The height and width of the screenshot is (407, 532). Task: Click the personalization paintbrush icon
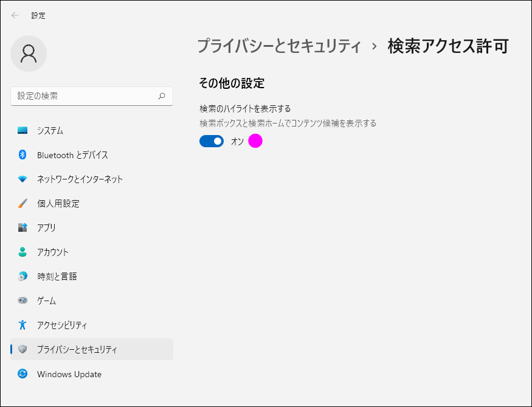coord(22,204)
